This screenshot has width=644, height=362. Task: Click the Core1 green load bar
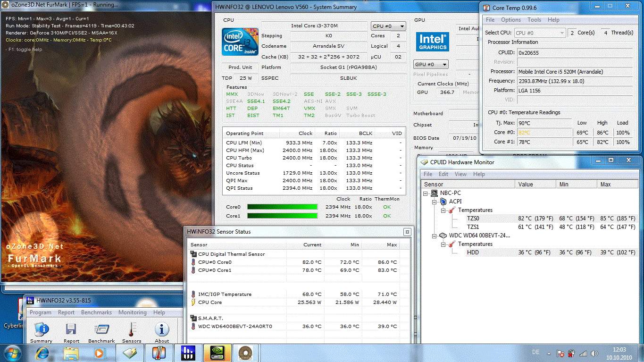click(283, 216)
